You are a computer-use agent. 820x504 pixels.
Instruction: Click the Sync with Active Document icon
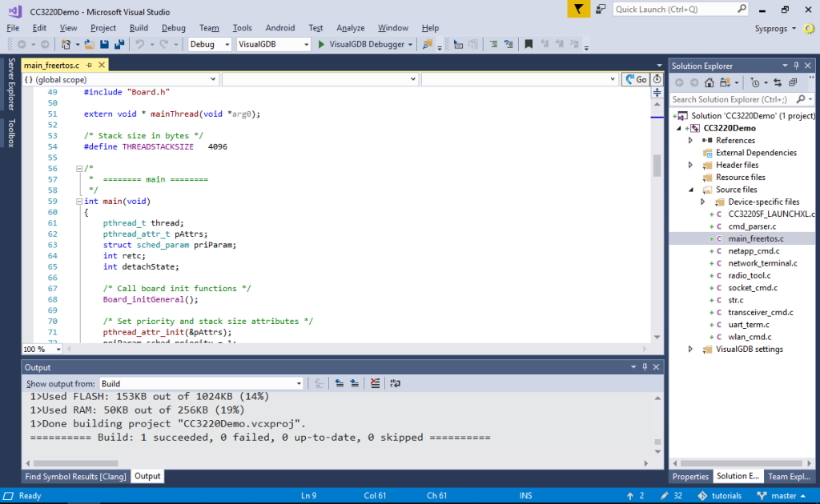[778, 82]
